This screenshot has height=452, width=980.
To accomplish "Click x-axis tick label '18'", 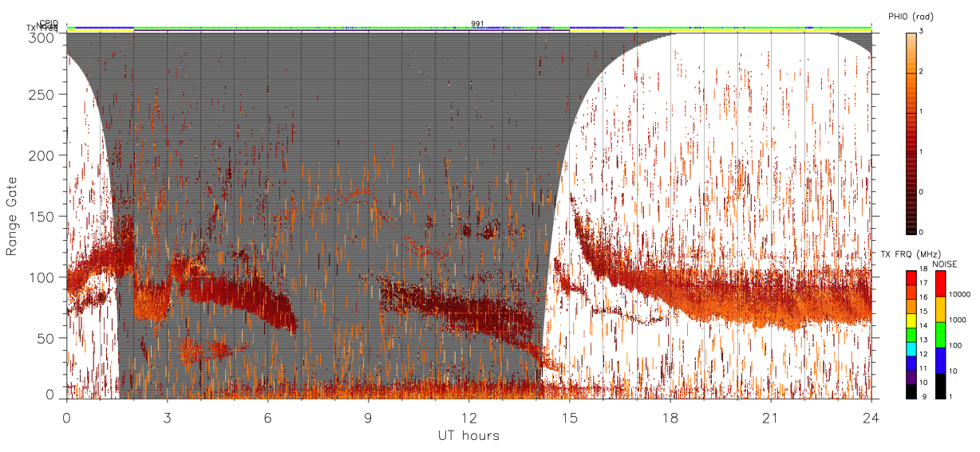I will [670, 418].
